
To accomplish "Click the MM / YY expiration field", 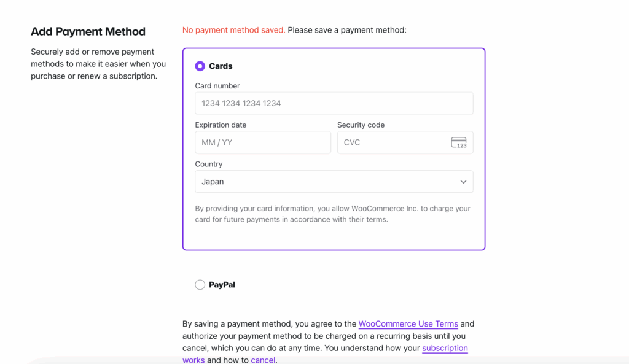I will click(x=263, y=142).
